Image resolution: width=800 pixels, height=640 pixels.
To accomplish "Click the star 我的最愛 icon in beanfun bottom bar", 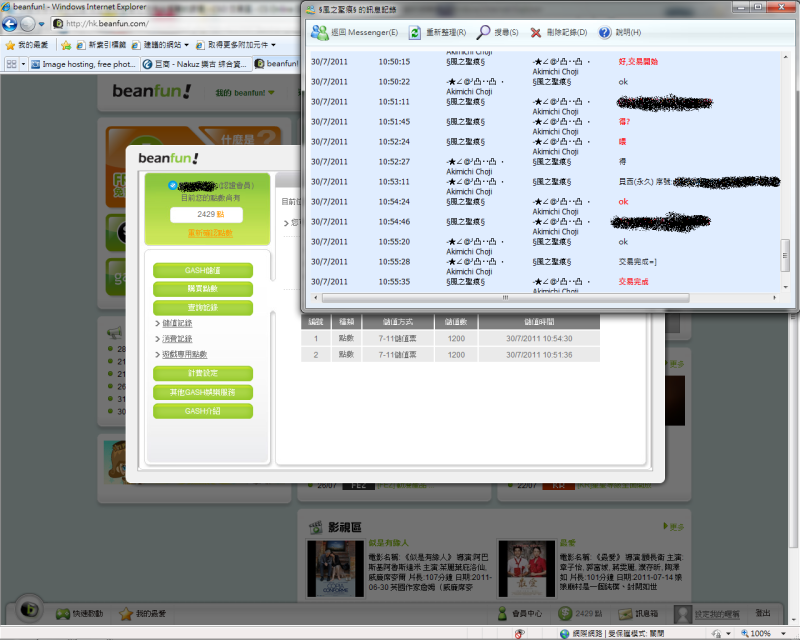I will (126, 613).
